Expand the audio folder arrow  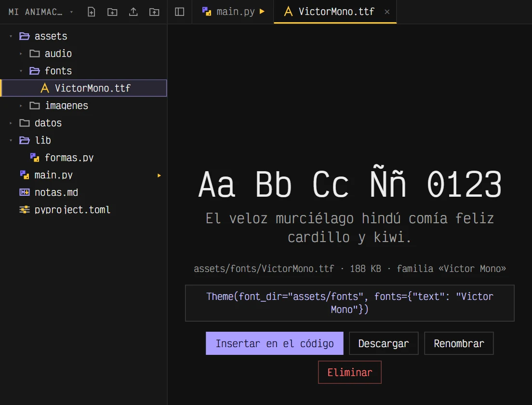pos(21,54)
